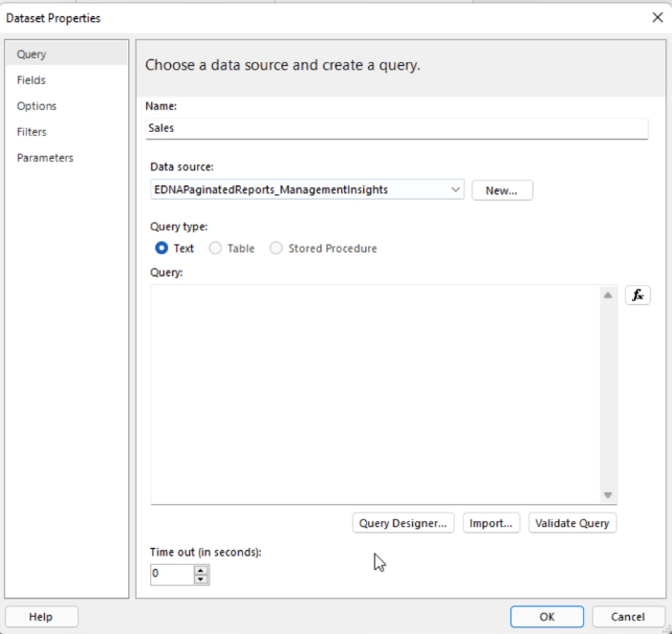672x634 pixels.
Task: Open the Query page
Action: click(x=66, y=54)
